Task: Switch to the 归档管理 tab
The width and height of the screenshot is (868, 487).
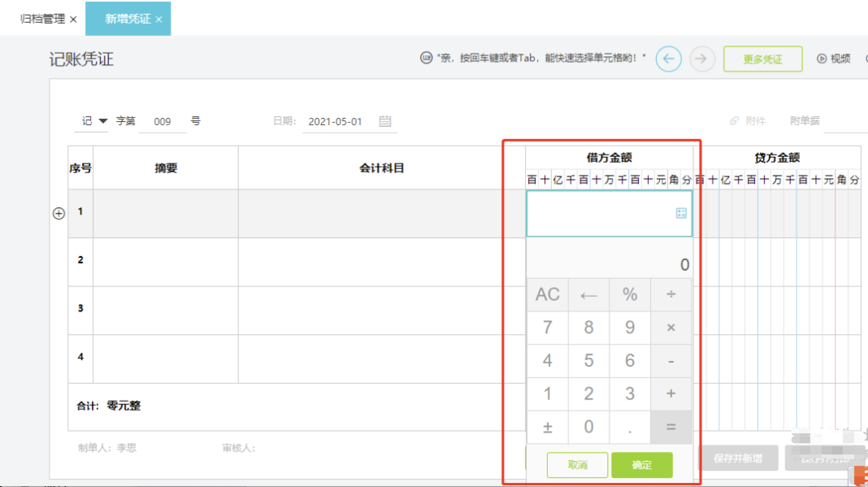Action: [x=43, y=19]
